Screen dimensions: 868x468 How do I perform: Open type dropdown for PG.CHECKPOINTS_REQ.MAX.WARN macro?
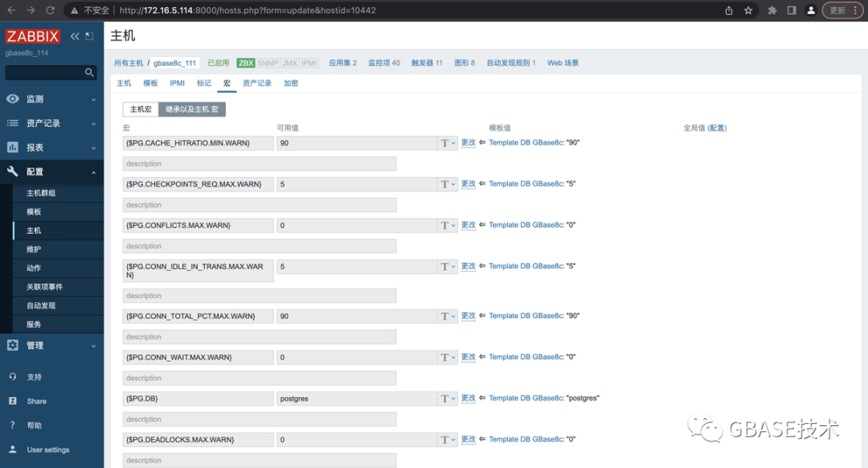click(x=448, y=184)
